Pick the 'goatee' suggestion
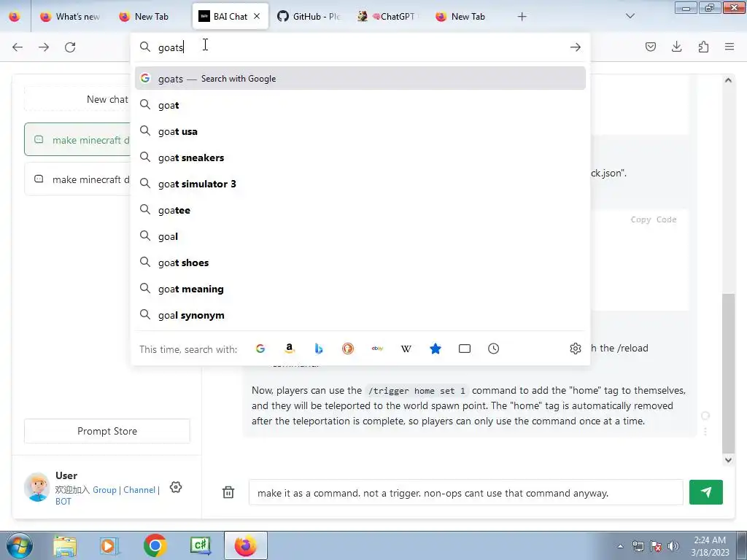Screen dimensions: 747x560 [x=360, y=210]
